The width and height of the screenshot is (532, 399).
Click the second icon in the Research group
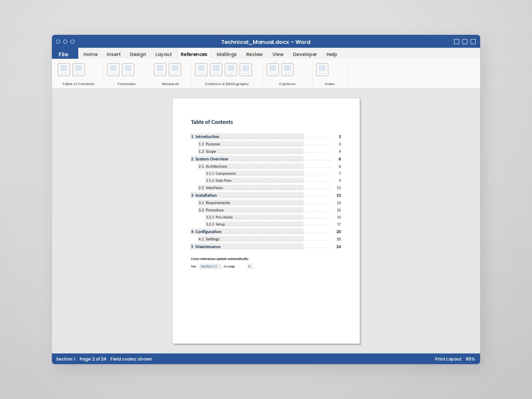tap(175, 70)
